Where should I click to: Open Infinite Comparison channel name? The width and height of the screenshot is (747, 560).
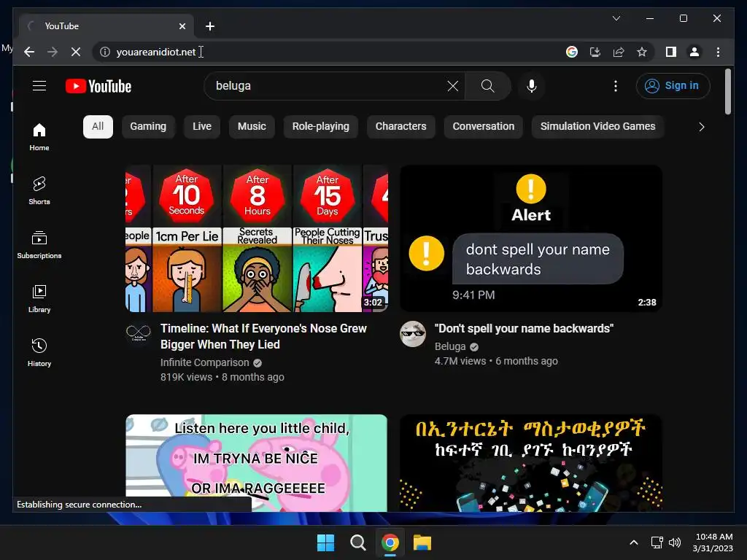click(x=204, y=362)
